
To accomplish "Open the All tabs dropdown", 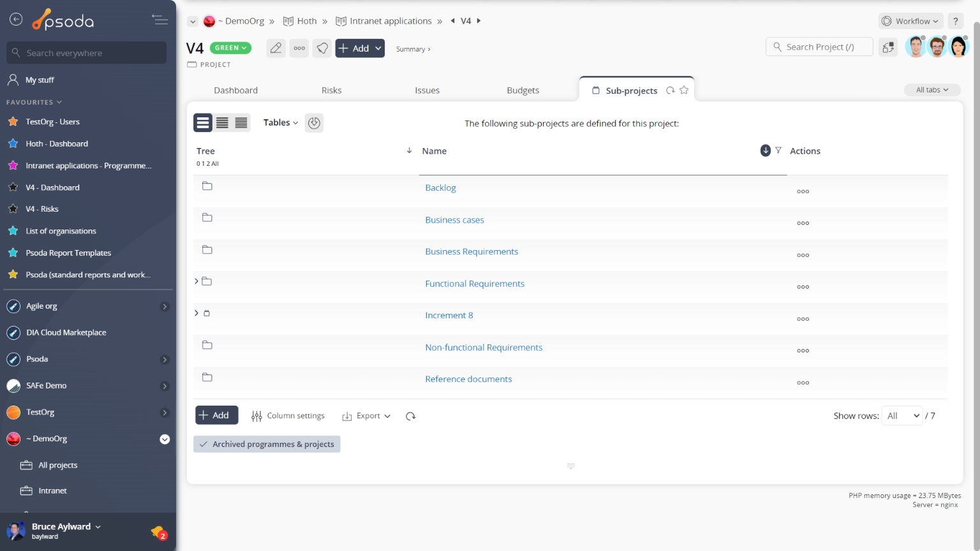I will [x=932, y=90].
